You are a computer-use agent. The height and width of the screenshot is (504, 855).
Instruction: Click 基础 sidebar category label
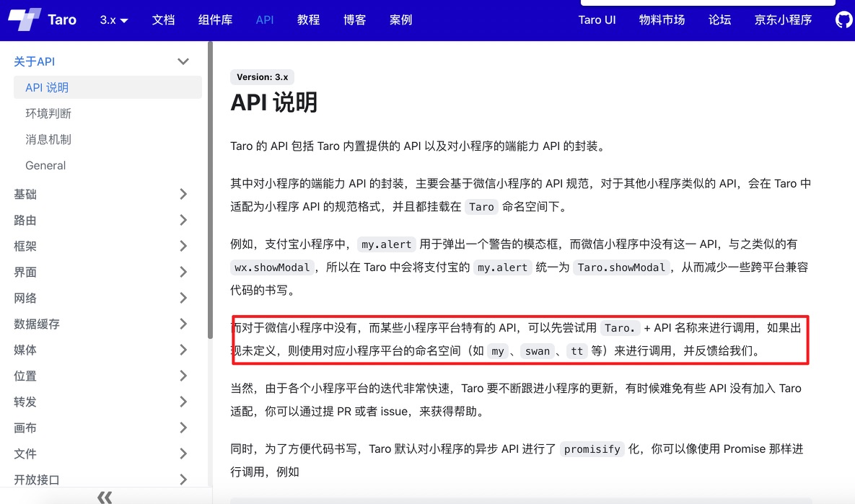[x=25, y=194]
